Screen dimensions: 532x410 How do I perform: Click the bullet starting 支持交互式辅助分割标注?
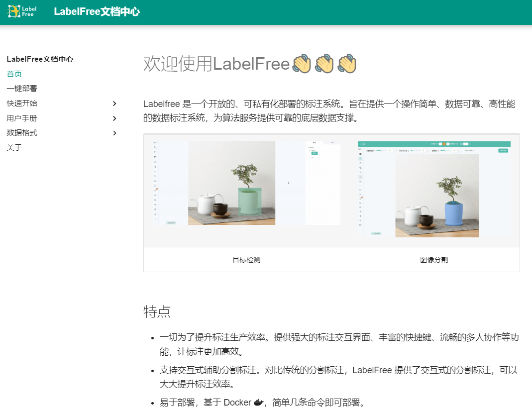click(338, 377)
